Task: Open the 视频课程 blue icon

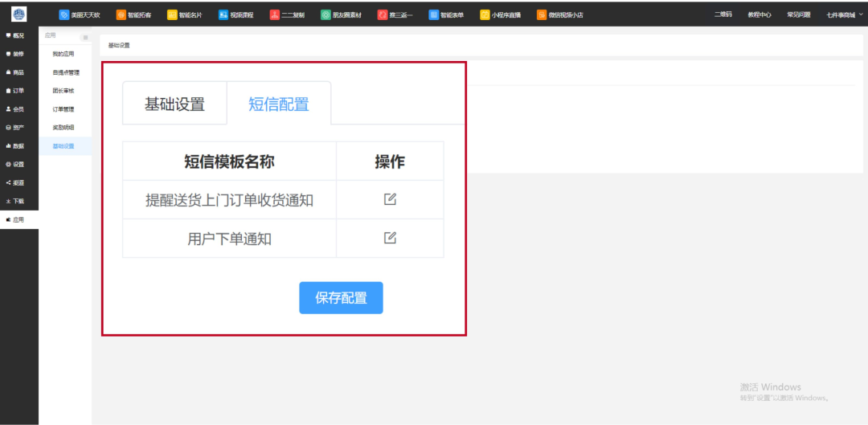Action: [x=223, y=15]
